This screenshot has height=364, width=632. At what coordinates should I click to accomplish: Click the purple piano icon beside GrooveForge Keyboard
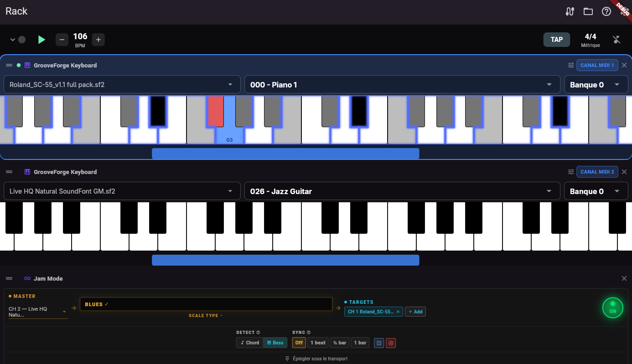click(27, 65)
